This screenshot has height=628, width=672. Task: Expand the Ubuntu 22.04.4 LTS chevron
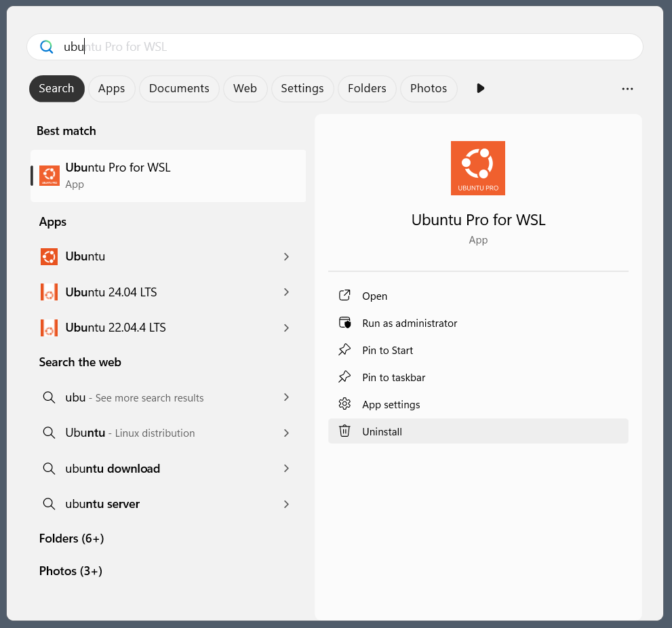pos(286,328)
